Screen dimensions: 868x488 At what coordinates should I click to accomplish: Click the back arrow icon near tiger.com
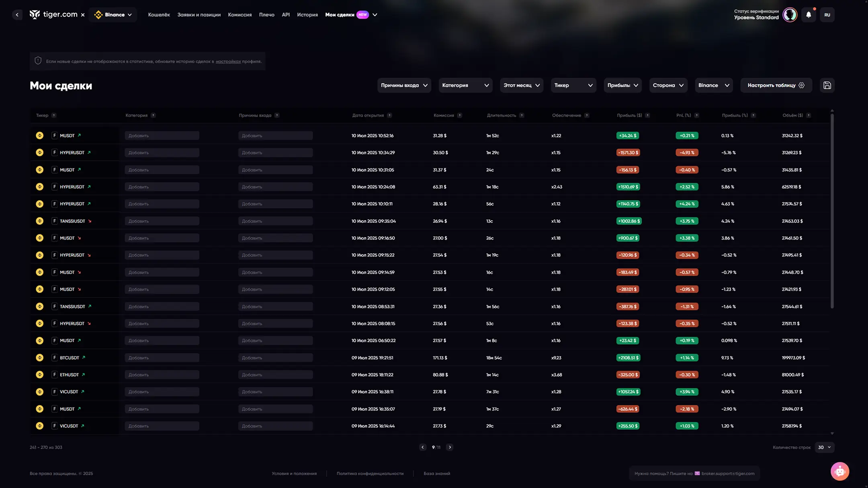pyautogui.click(x=17, y=15)
